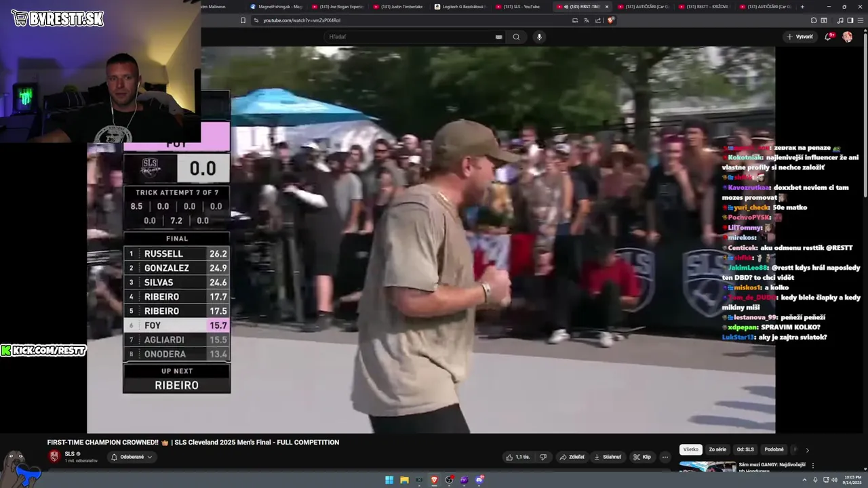This screenshot has height=488, width=868.
Task: Open the browser hamburger menu
Action: coord(861,20)
